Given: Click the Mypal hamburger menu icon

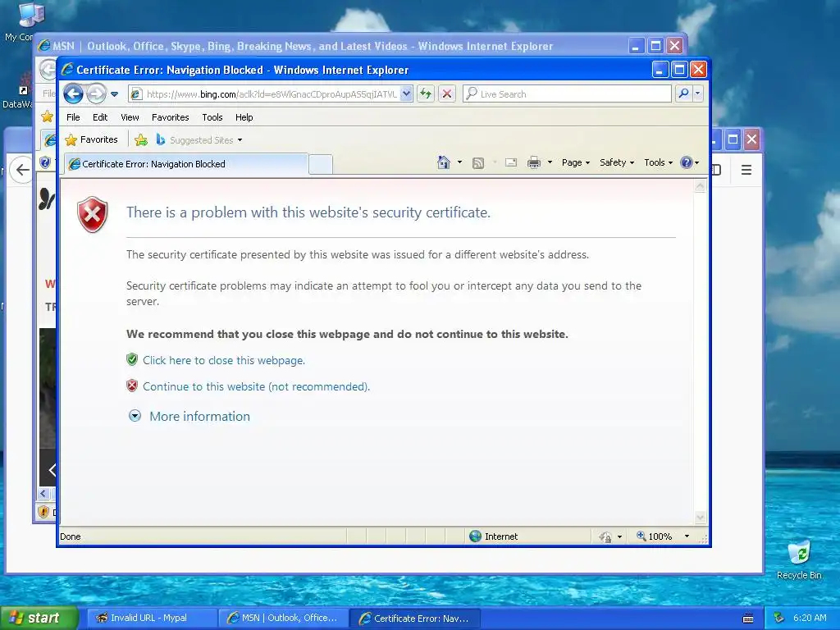Looking at the screenshot, I should coord(746,170).
